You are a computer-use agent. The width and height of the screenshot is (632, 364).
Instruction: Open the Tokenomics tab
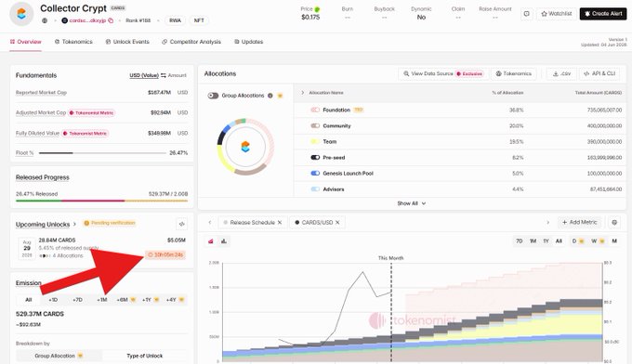tap(73, 42)
